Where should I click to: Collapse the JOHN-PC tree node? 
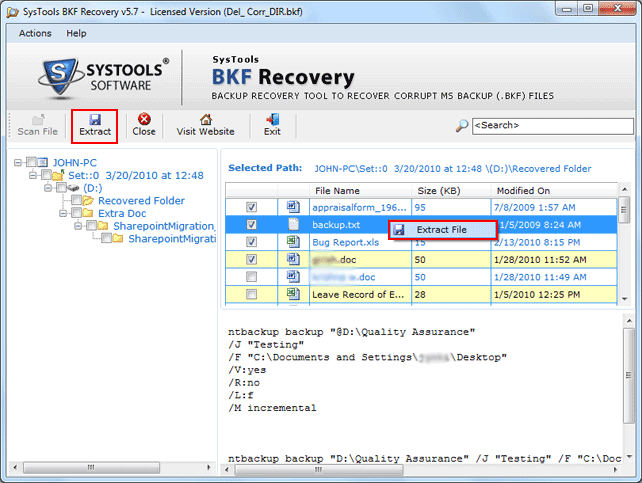click(18, 163)
